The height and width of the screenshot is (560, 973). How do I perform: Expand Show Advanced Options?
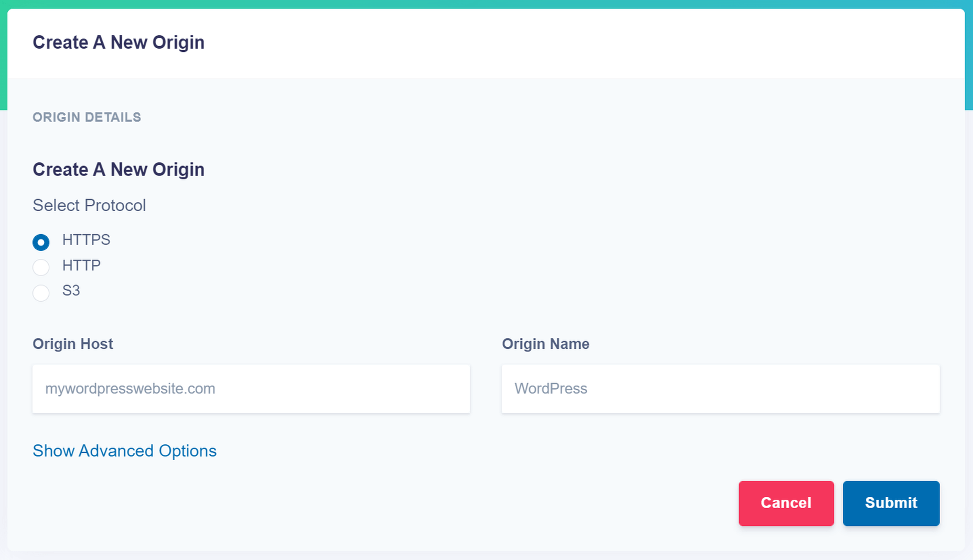(124, 451)
